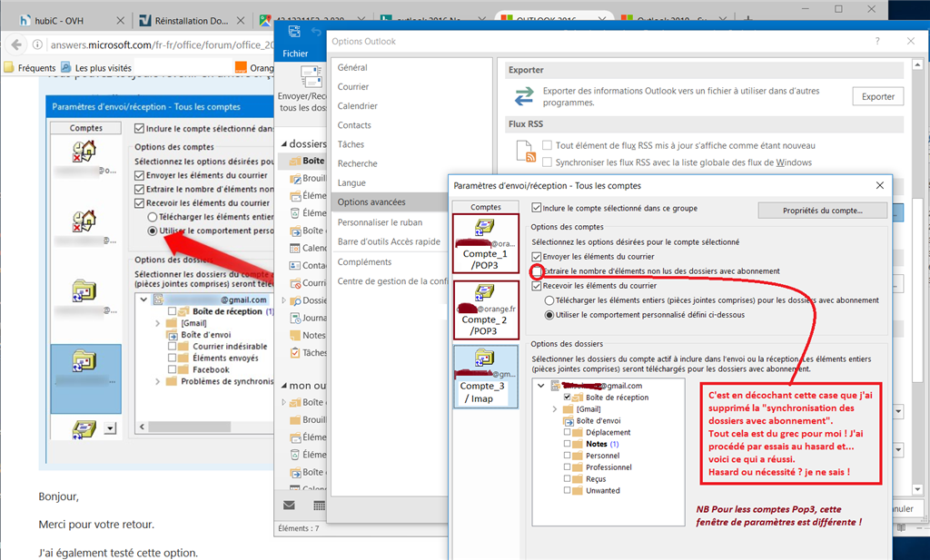The height and width of the screenshot is (560, 930).
Task: Check the Personnel folder checkbox
Action: [567, 455]
